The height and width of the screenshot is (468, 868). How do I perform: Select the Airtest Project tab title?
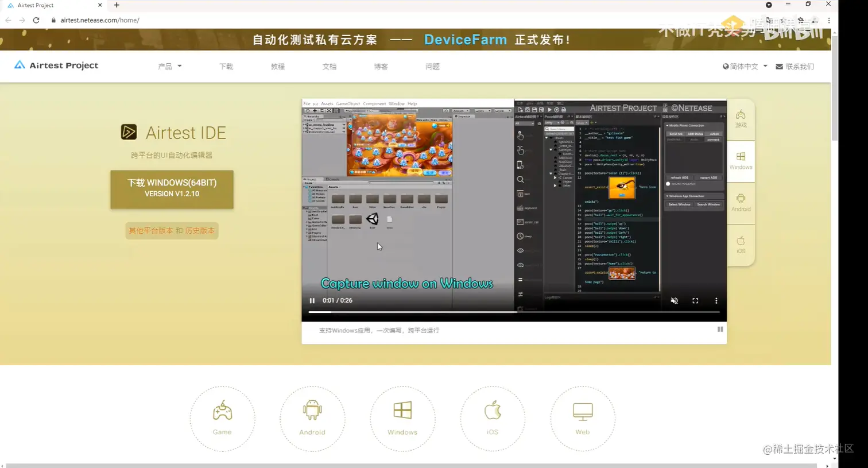(36, 5)
